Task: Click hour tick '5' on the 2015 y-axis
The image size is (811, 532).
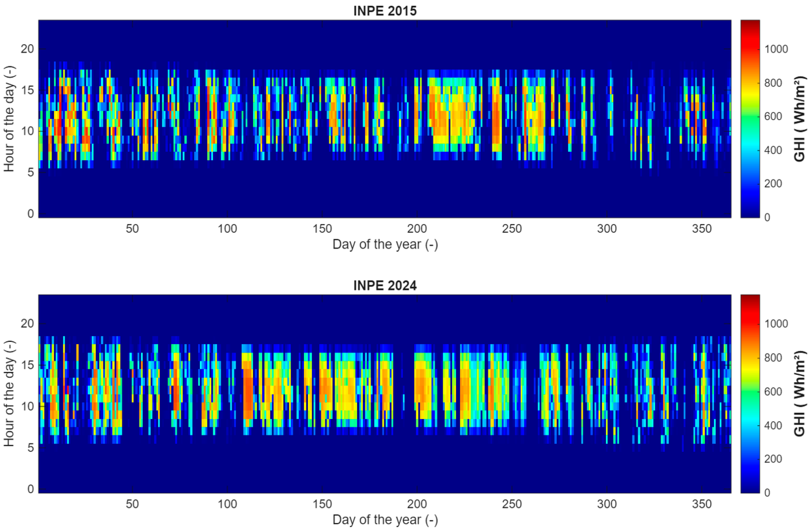Action: [31, 172]
